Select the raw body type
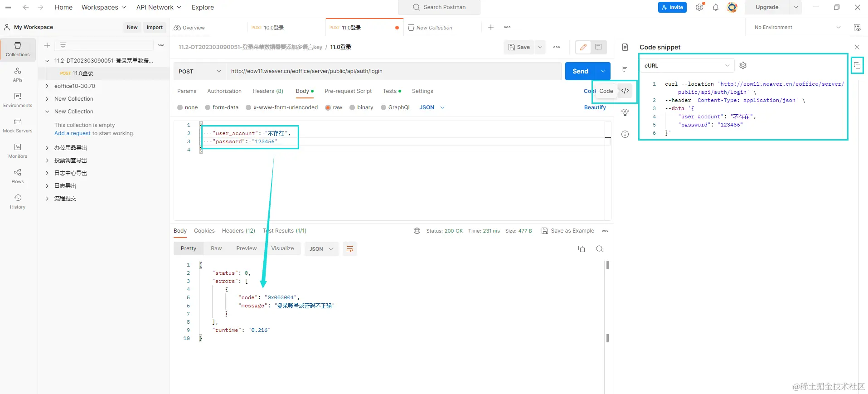Image resolution: width=868 pixels, height=394 pixels. point(334,107)
